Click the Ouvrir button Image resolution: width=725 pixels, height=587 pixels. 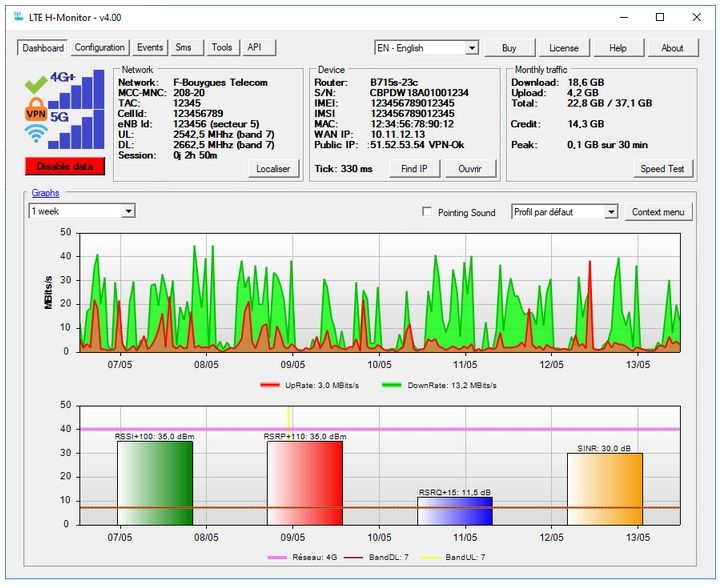coord(470,169)
